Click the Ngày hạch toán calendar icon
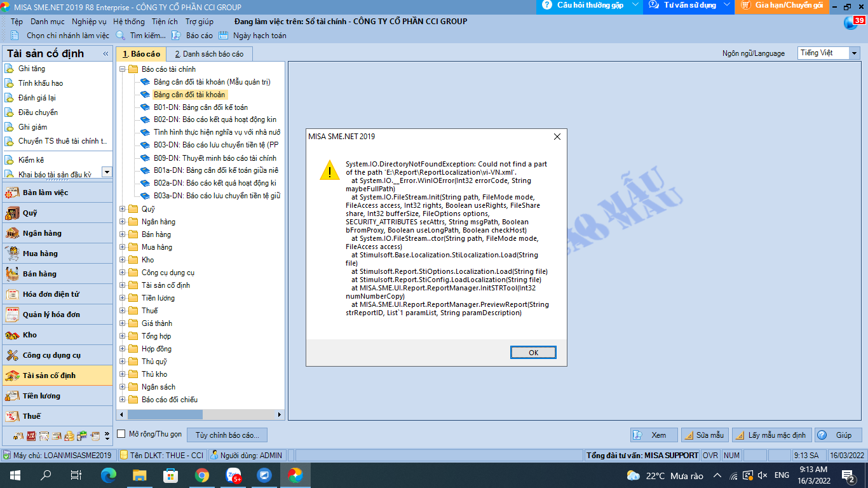868x488 pixels. (223, 36)
